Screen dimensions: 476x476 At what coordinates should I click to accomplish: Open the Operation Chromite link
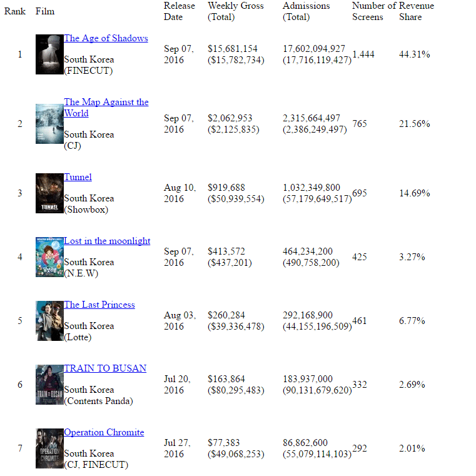click(104, 432)
